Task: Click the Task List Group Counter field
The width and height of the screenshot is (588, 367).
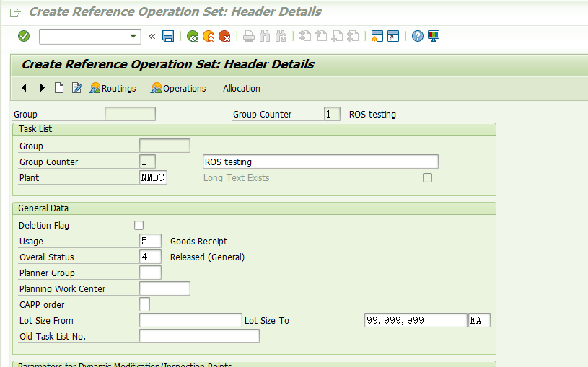Action: click(147, 162)
